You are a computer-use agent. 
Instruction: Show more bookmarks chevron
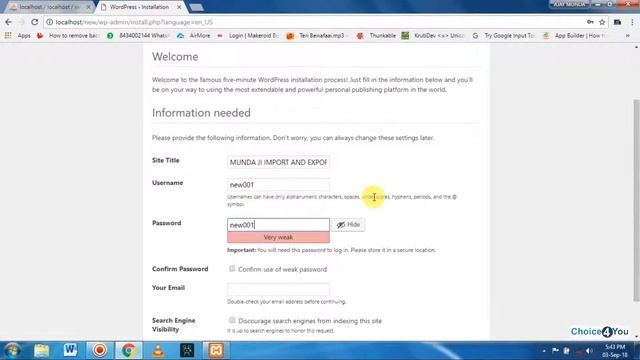[x=628, y=36]
